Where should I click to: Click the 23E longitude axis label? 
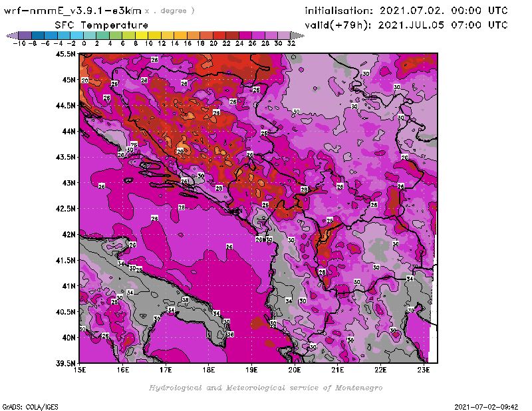coord(423,370)
